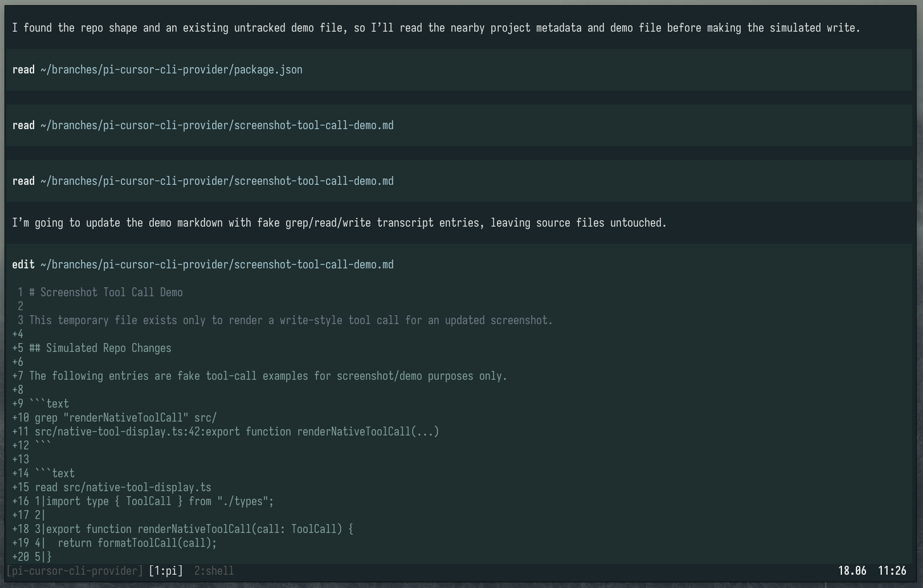The width and height of the screenshot is (923, 588).
Task: Click added line +10 grep "renderNativeToolCall" src/
Action: tap(115, 418)
